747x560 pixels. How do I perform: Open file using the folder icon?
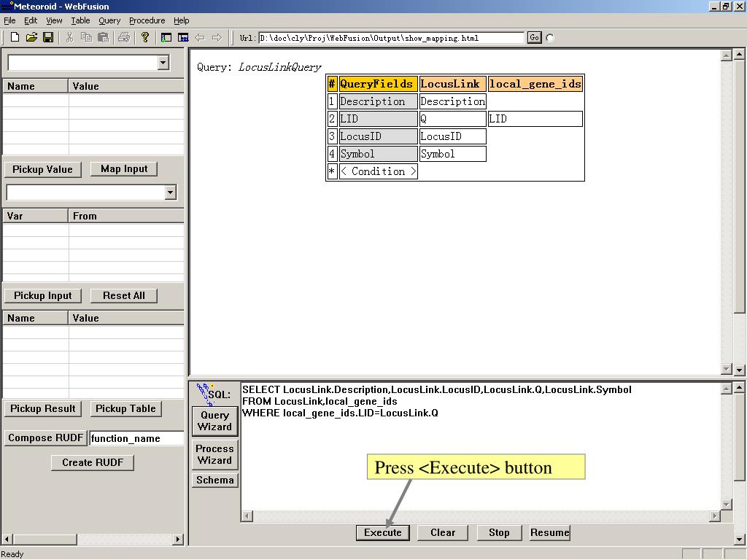(31, 37)
